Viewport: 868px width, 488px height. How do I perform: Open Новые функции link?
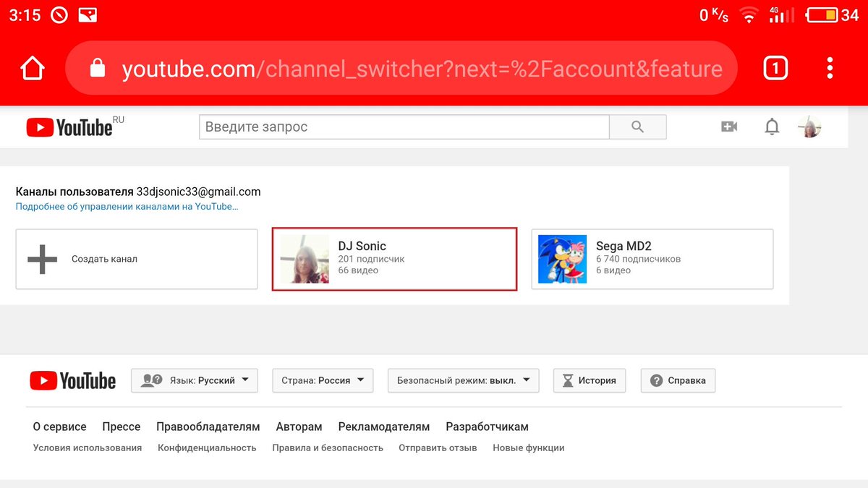(x=529, y=448)
